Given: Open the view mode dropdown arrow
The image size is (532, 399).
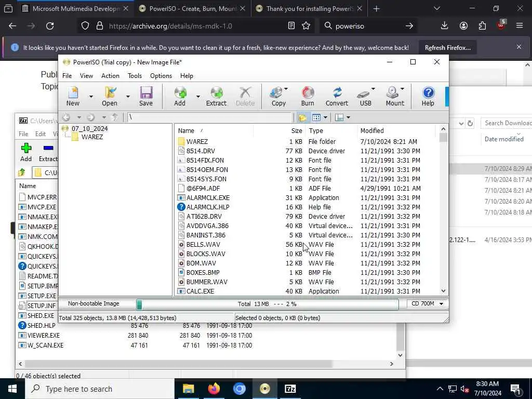Looking at the screenshot, I should pos(325,117).
